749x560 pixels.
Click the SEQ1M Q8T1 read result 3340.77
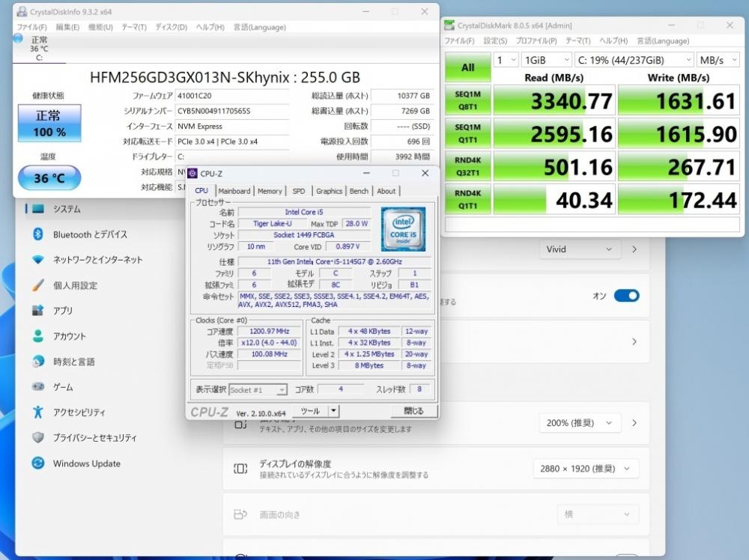tap(554, 101)
